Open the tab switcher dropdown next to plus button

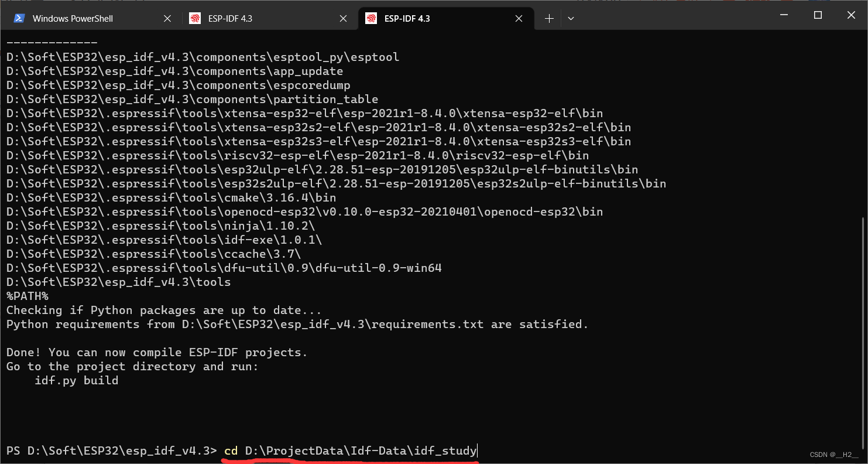point(571,18)
